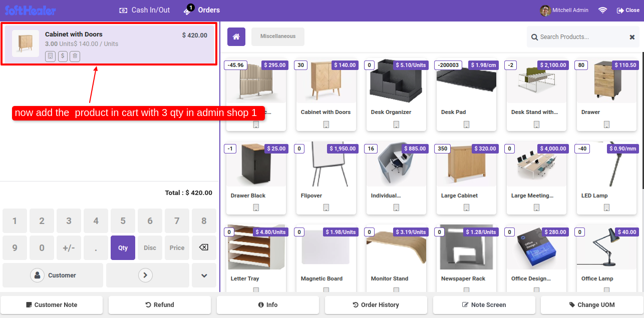Add Cabinet with Doors product

tap(326, 94)
